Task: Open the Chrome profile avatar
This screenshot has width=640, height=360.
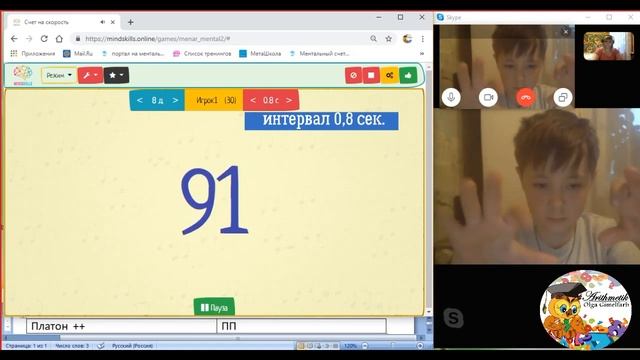Action: tap(407, 39)
